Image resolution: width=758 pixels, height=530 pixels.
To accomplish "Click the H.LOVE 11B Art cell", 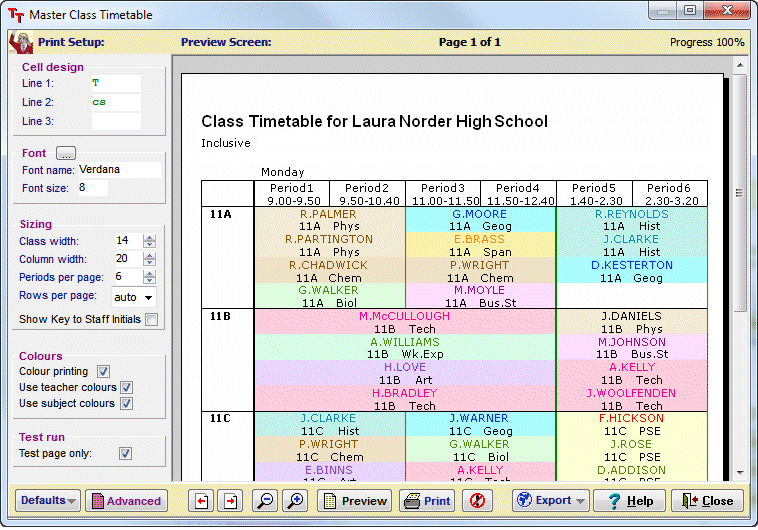I will [x=405, y=373].
